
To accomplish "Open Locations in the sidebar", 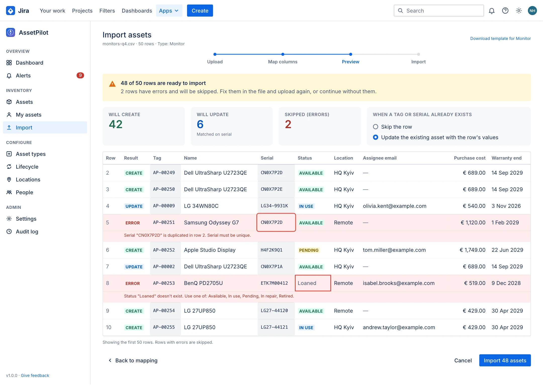I will [x=45, y=179].
